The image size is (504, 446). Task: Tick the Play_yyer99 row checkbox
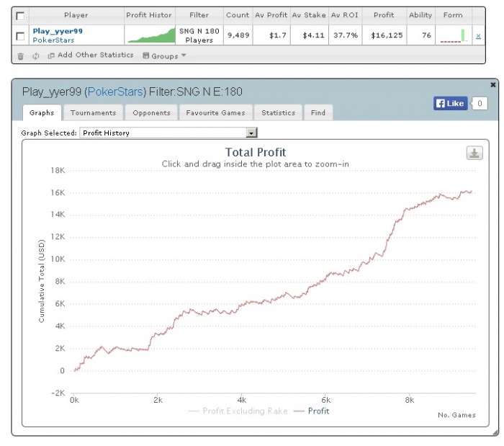pos(20,36)
